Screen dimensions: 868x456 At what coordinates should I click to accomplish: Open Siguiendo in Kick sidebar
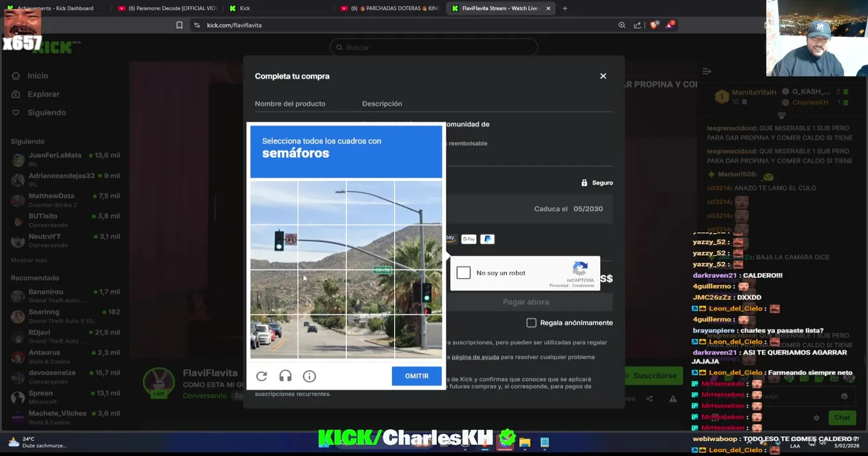pos(46,112)
